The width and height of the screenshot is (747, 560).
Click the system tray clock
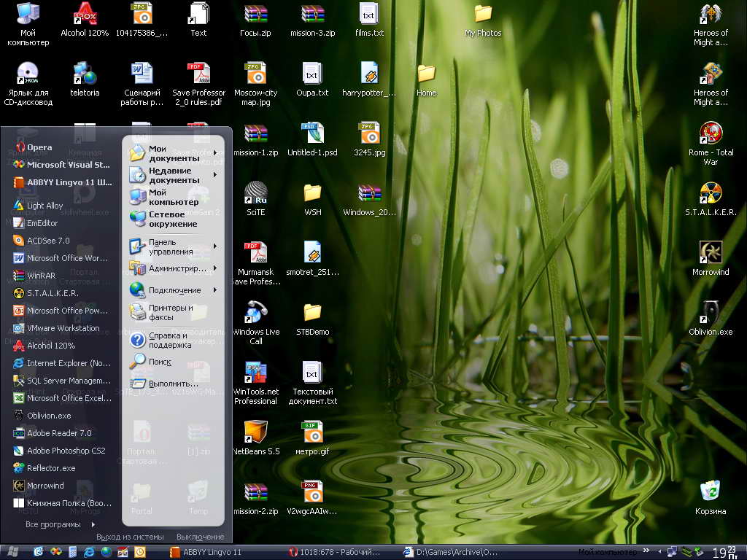click(724, 553)
